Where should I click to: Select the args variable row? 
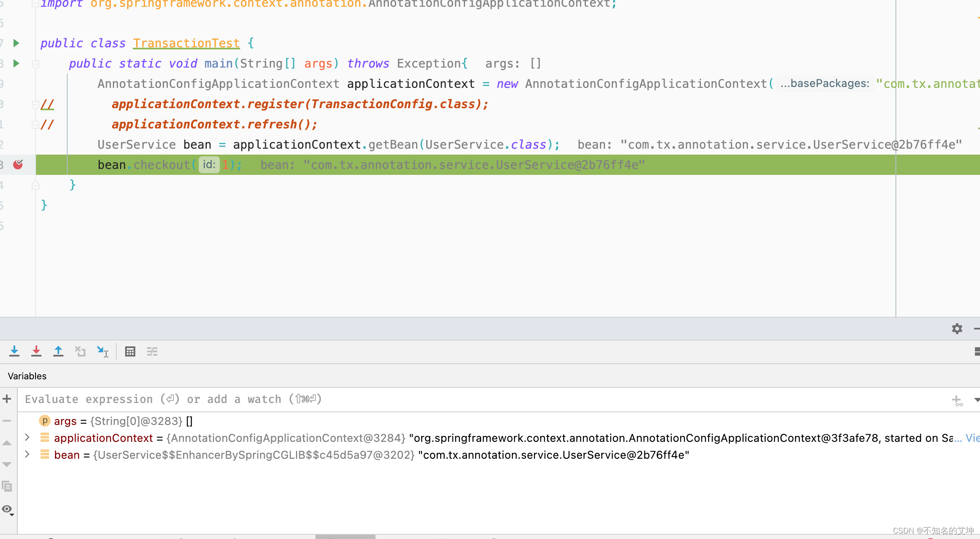[x=499, y=421]
